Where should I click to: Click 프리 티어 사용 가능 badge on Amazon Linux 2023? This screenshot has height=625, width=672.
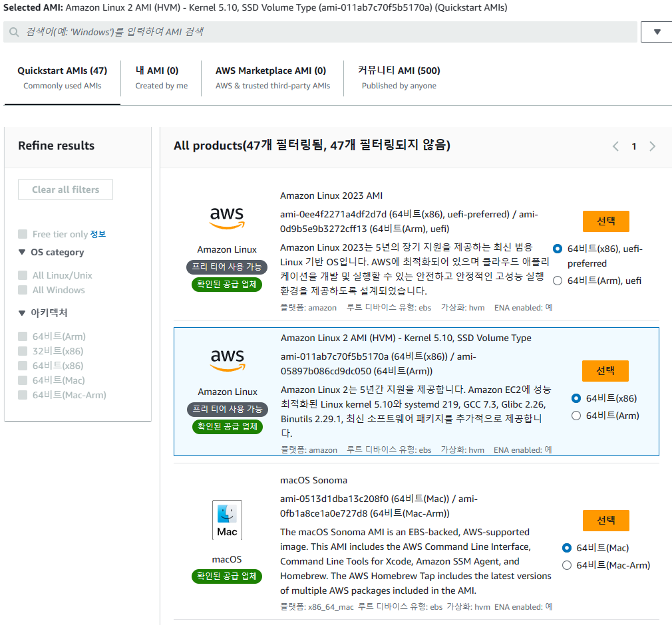pos(227,267)
